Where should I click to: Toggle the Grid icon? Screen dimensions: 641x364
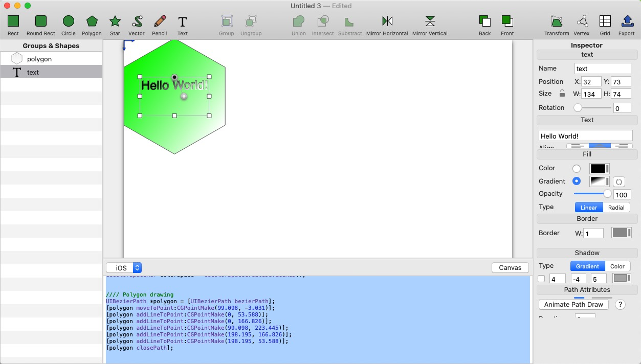605,21
